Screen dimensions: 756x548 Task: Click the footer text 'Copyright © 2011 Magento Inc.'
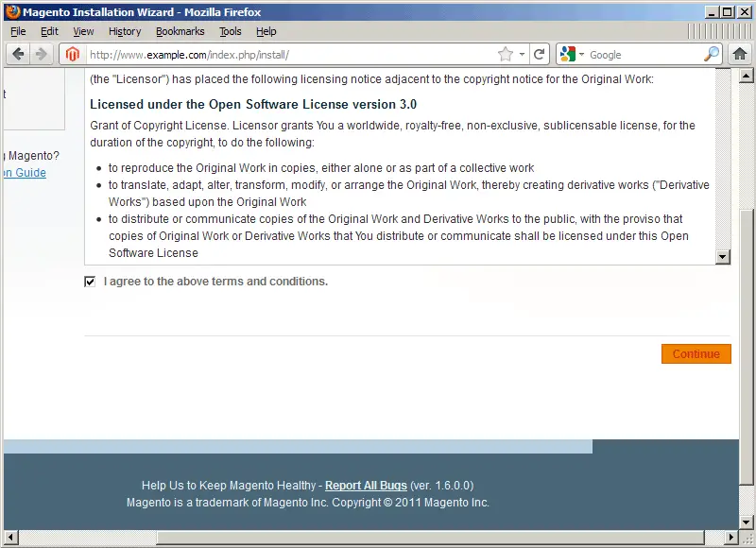coord(411,503)
